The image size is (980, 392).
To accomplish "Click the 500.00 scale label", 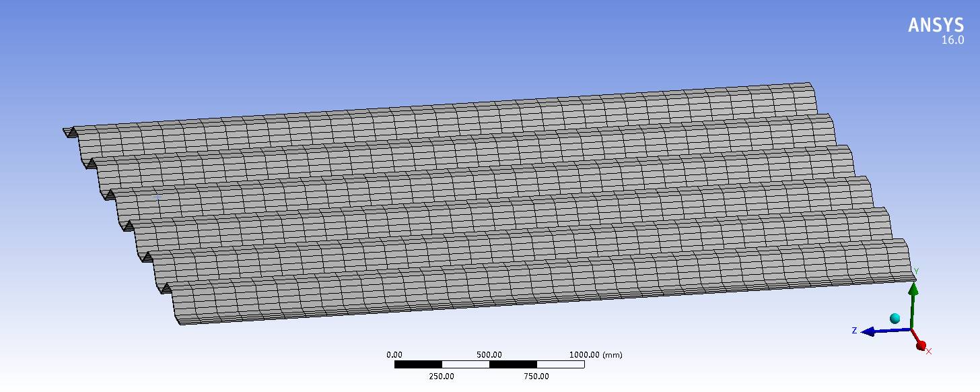I will [x=489, y=354].
